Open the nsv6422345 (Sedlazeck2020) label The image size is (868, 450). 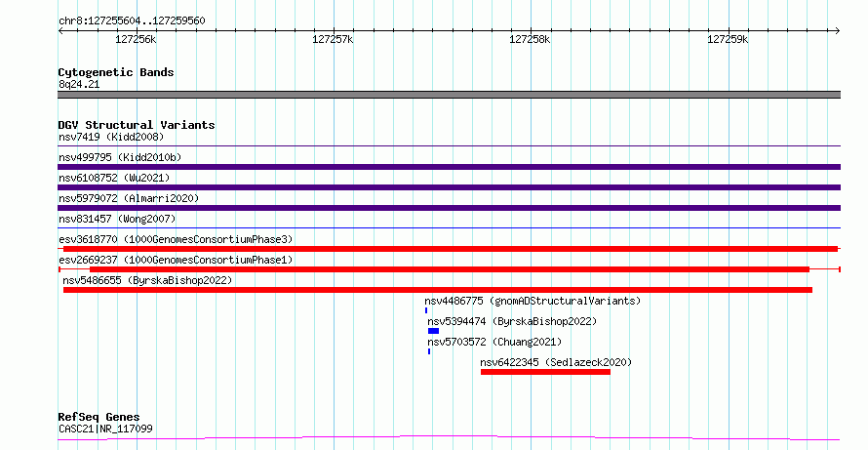pos(556,362)
